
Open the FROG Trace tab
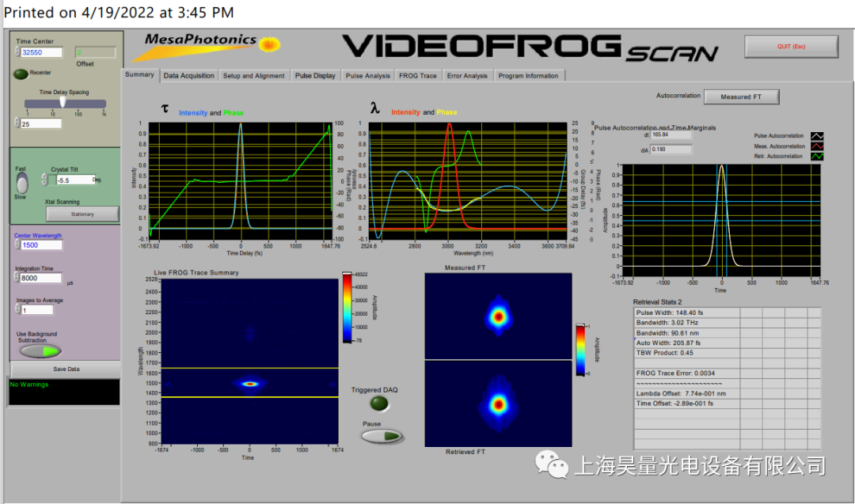pyautogui.click(x=418, y=76)
